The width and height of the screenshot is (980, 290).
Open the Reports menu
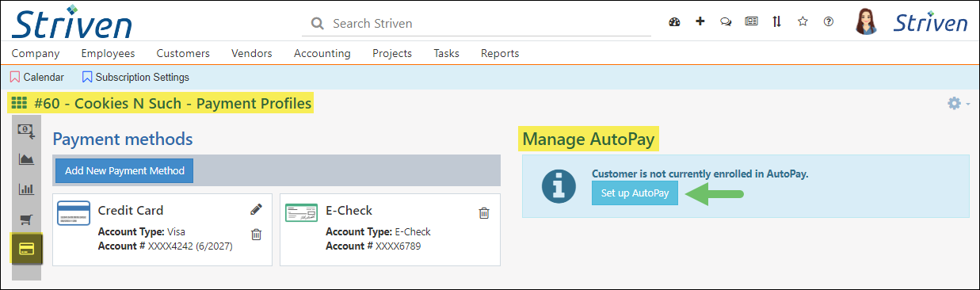pos(500,53)
